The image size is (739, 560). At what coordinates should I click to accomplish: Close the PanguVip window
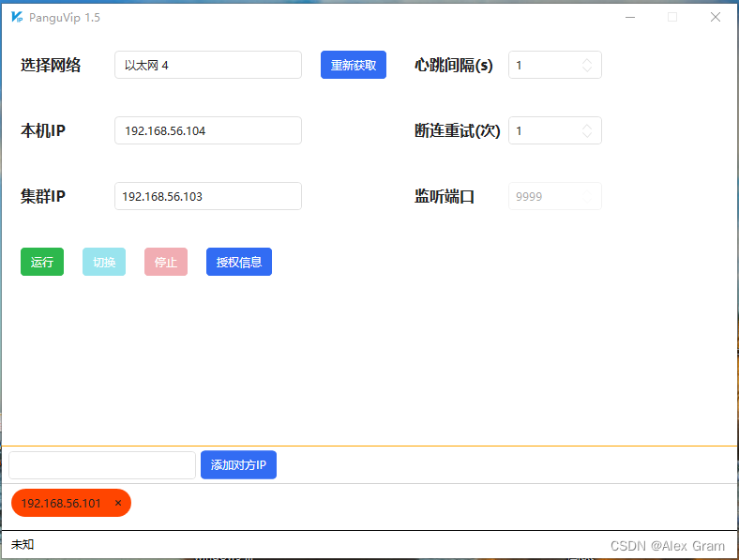(x=716, y=18)
